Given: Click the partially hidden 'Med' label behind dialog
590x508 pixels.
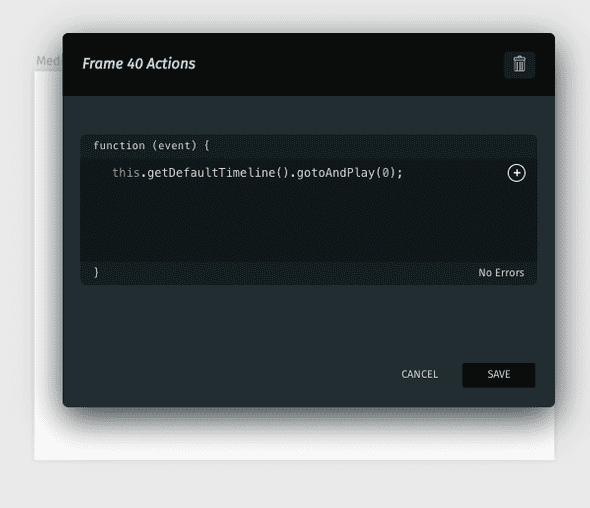Looking at the screenshot, I should (48, 61).
